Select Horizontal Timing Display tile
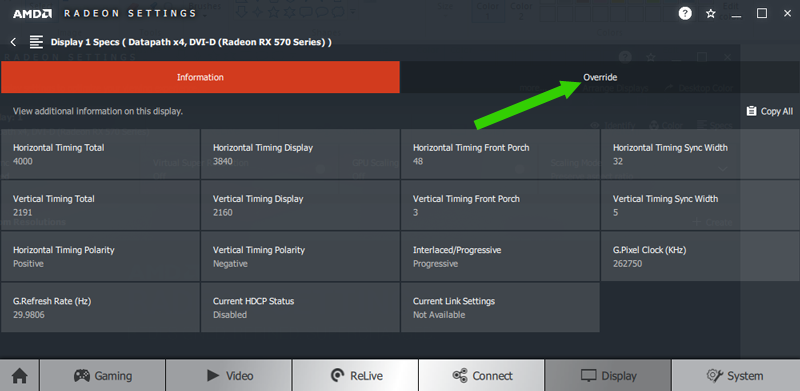The width and height of the screenshot is (800, 391). [300, 154]
